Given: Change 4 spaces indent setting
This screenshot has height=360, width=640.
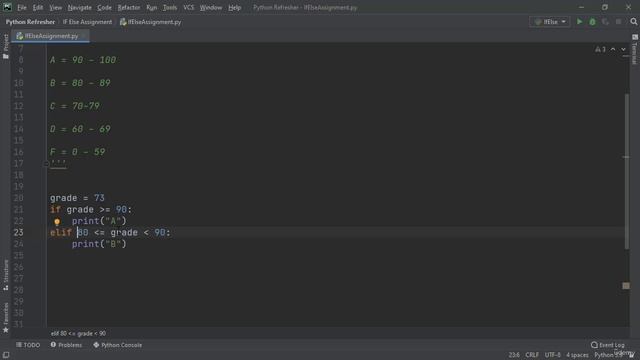Looking at the screenshot, I should (577, 355).
